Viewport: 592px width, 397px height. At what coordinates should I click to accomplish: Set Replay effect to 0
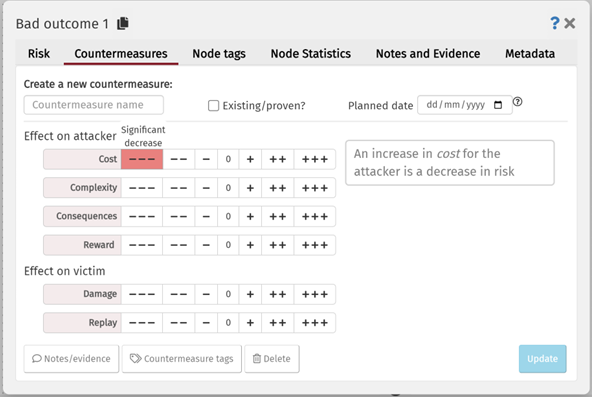coord(228,323)
